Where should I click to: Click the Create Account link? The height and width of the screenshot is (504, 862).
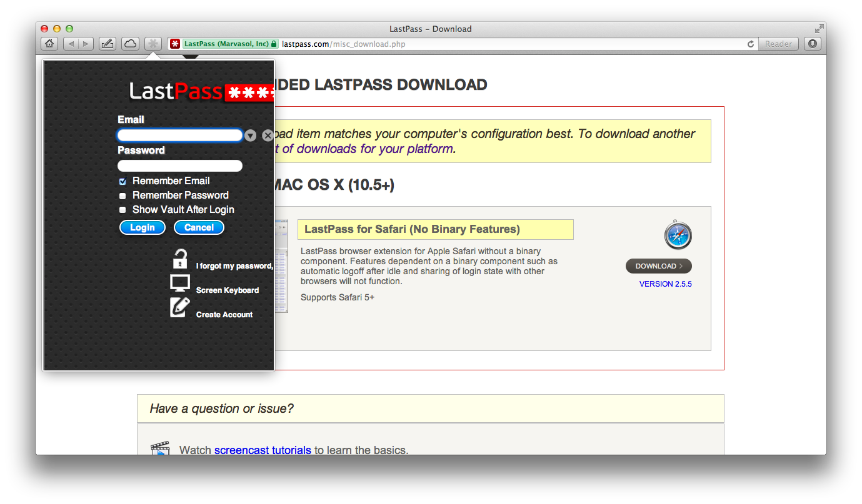pyautogui.click(x=224, y=315)
